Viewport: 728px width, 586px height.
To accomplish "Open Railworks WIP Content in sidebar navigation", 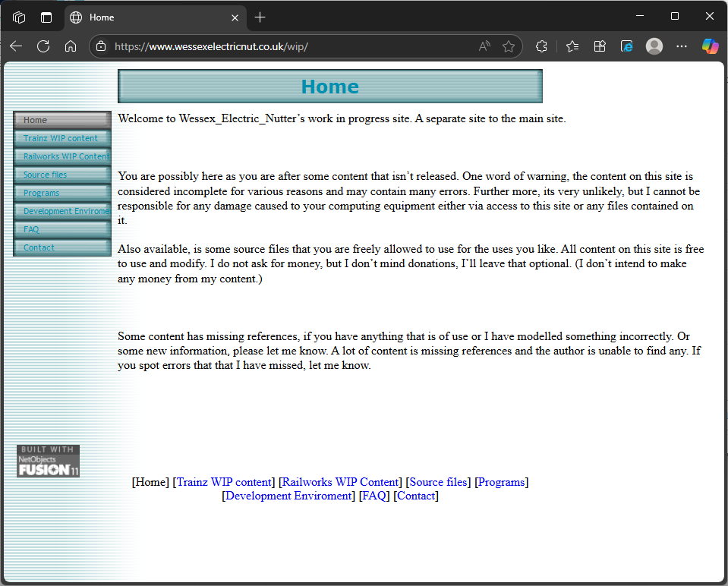I will click(62, 156).
